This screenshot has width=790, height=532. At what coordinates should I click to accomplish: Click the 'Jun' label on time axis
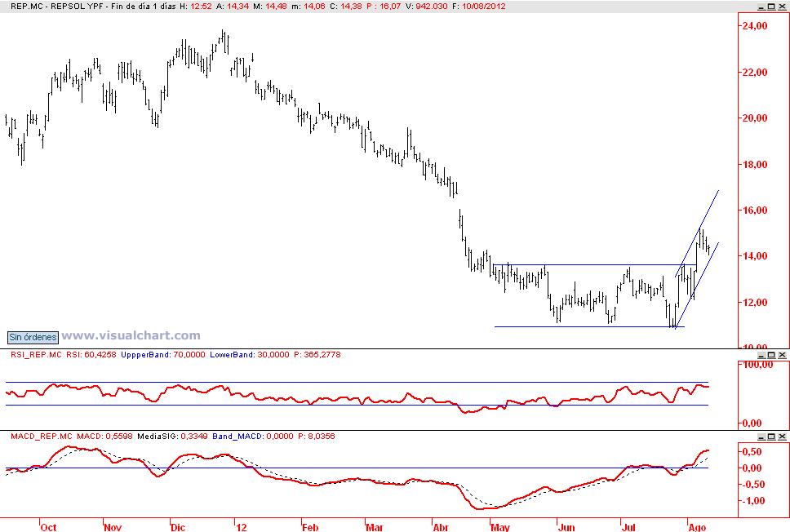point(566,527)
